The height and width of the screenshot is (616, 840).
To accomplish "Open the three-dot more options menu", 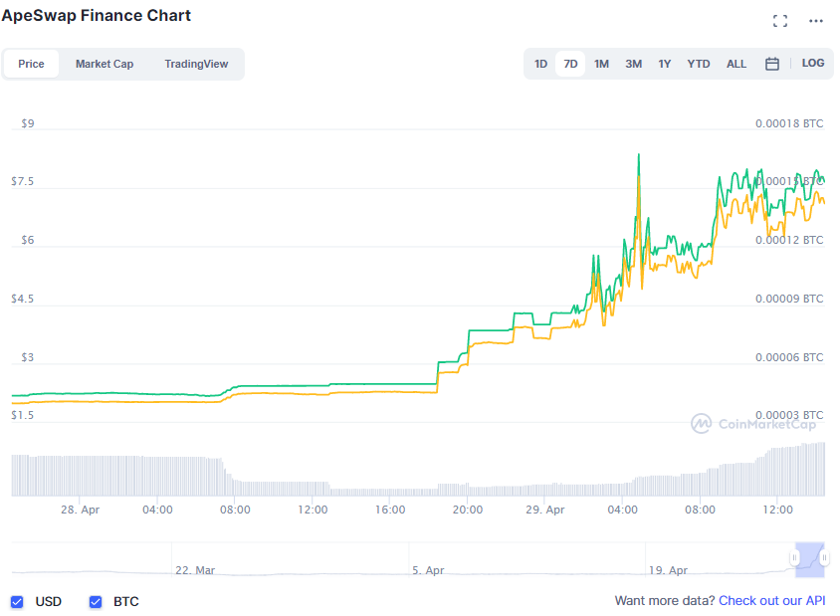I will point(816,21).
